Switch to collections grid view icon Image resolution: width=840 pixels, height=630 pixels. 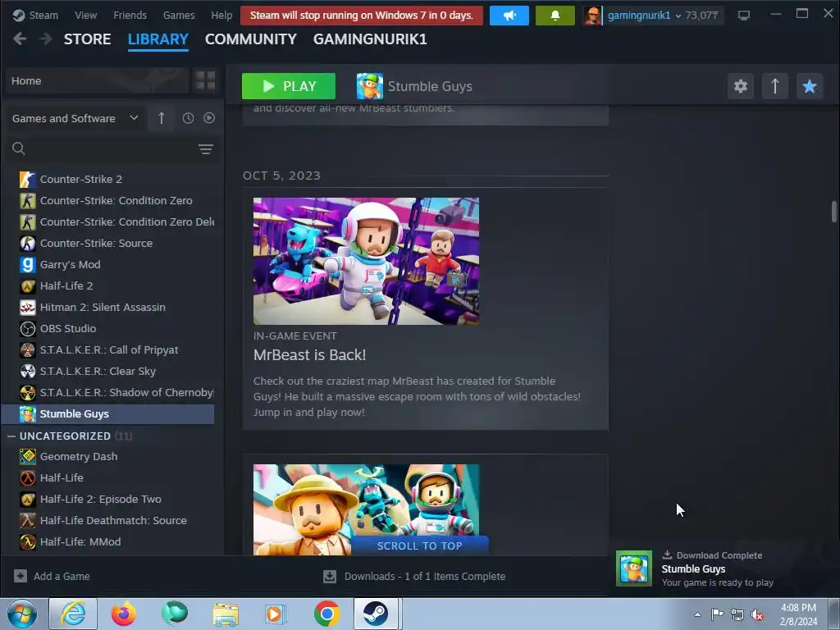tap(205, 81)
